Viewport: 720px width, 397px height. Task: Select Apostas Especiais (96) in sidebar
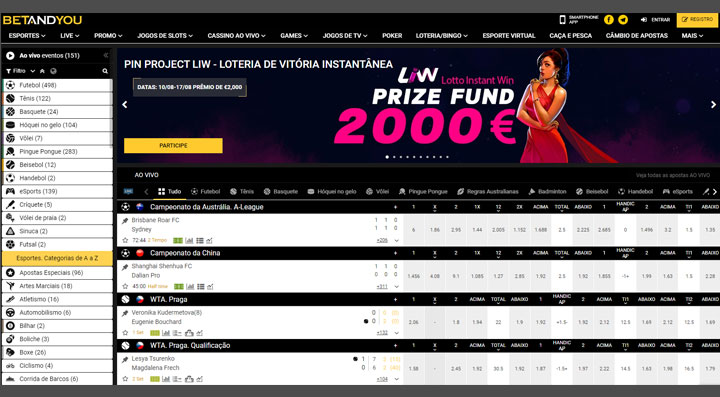pyautogui.click(x=57, y=273)
